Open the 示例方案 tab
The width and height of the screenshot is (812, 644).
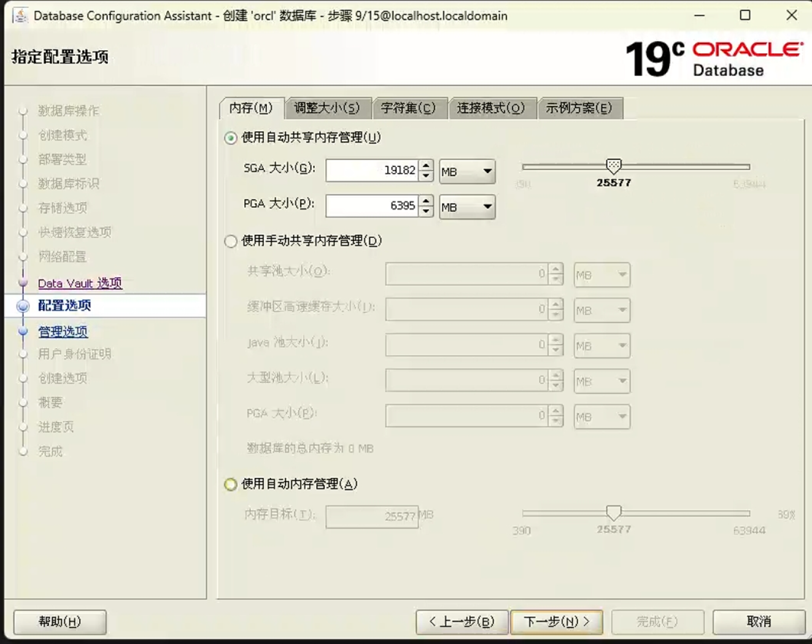point(579,108)
